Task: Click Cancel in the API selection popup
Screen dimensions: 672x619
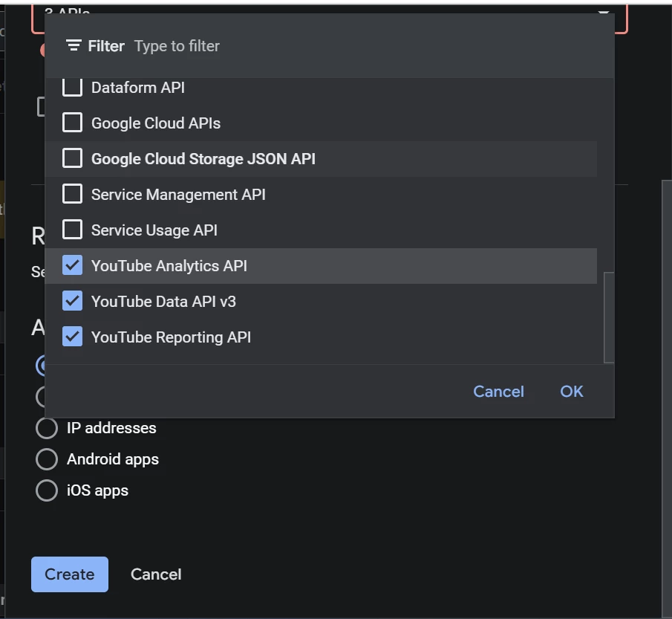Action: pos(498,391)
